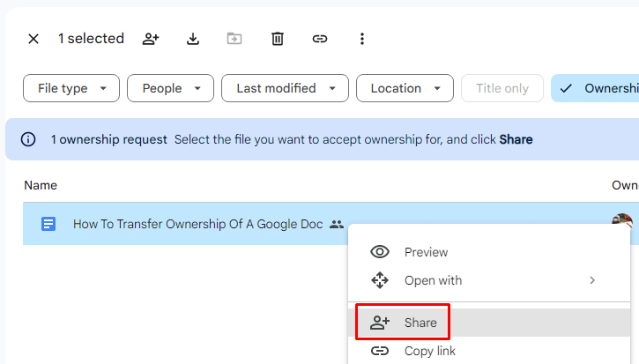Click the copy link chain icon in toolbar
This screenshot has height=364, width=639.
pos(320,39)
